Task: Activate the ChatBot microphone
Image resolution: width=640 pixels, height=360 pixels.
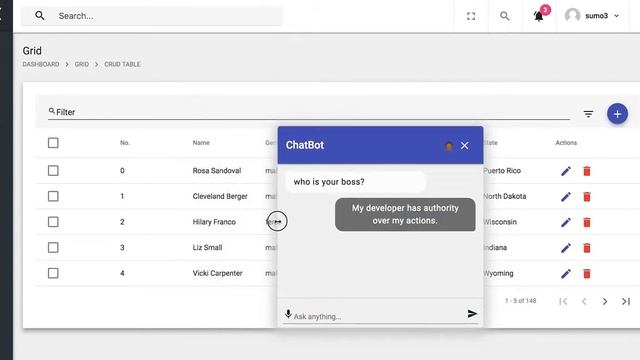Action: (x=288, y=314)
